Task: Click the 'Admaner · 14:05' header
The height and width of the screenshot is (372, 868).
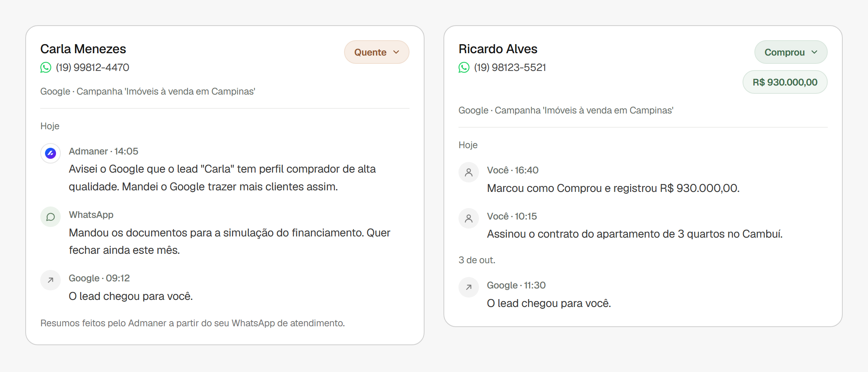Action: coord(103,151)
